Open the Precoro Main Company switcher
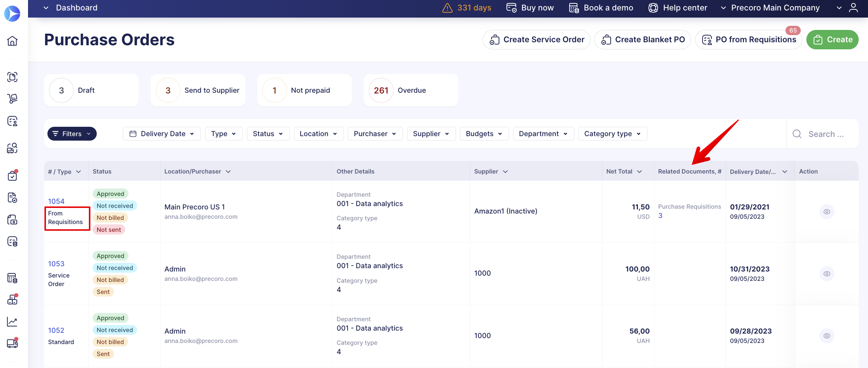Viewport: 868px width, 368px height. (775, 7)
